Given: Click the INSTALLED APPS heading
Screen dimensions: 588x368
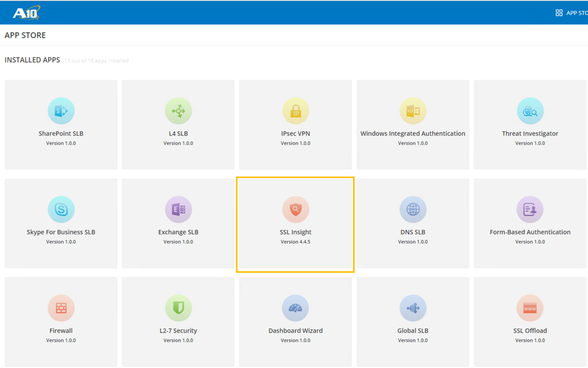Looking at the screenshot, I should [32, 60].
